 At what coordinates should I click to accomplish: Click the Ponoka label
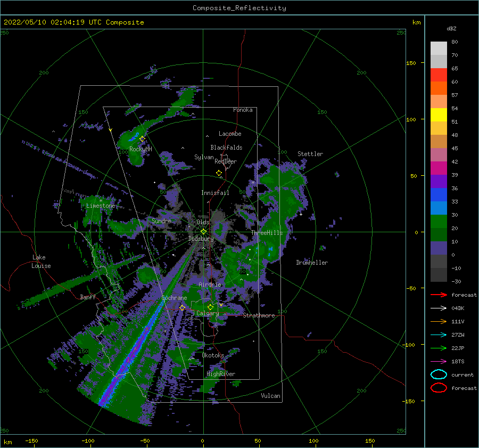[243, 110]
